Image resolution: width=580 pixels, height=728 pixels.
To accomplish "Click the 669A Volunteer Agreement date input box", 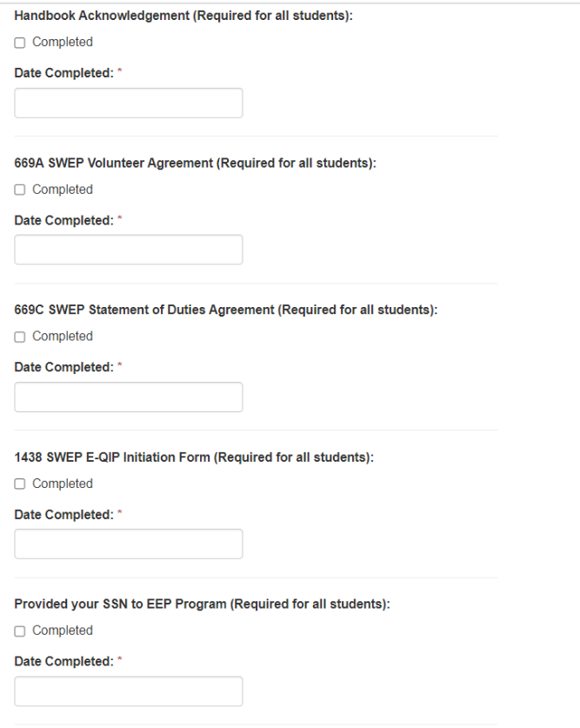I will tap(129, 250).
